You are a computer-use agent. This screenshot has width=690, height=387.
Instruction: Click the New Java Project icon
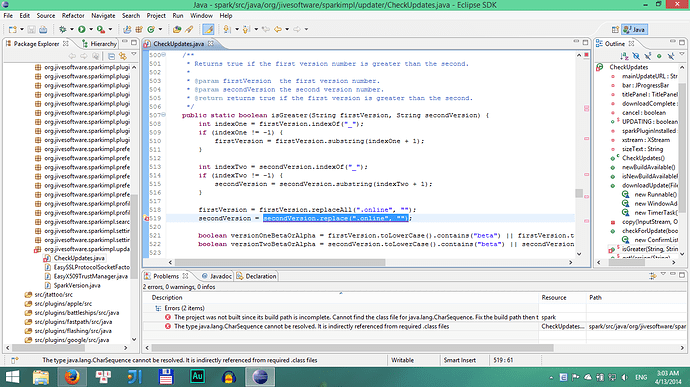pos(127,29)
